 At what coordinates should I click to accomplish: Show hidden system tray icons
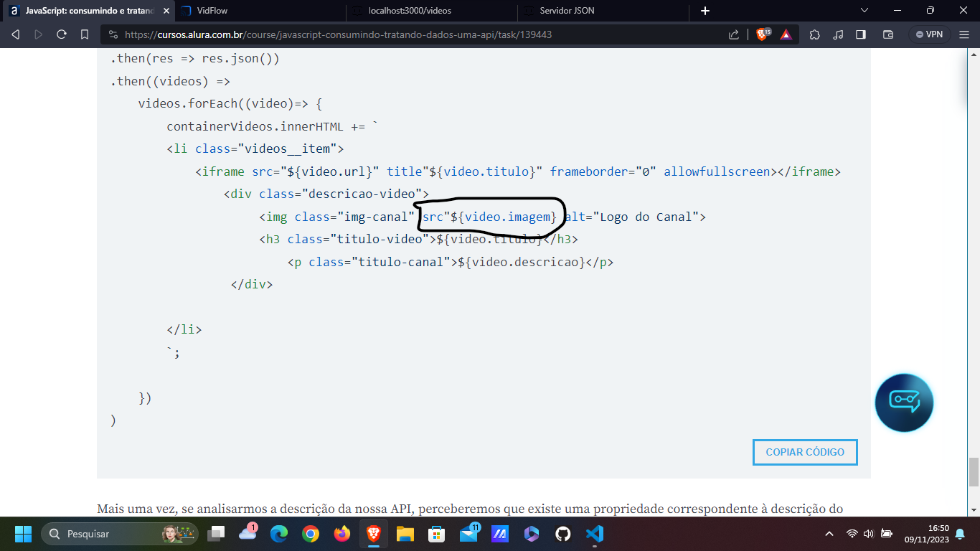tap(829, 534)
